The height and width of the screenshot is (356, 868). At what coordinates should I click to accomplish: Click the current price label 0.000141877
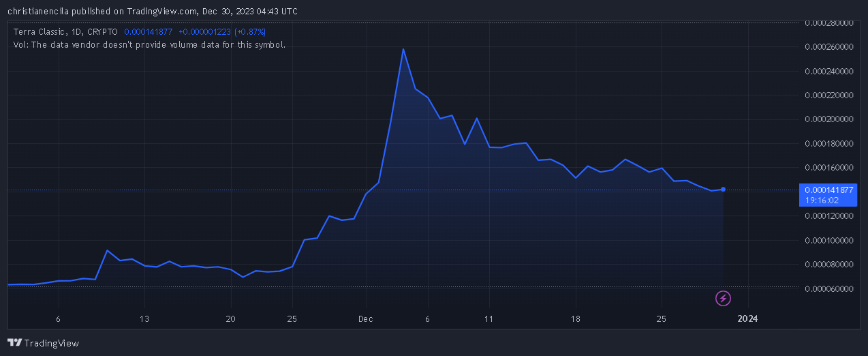coord(828,190)
